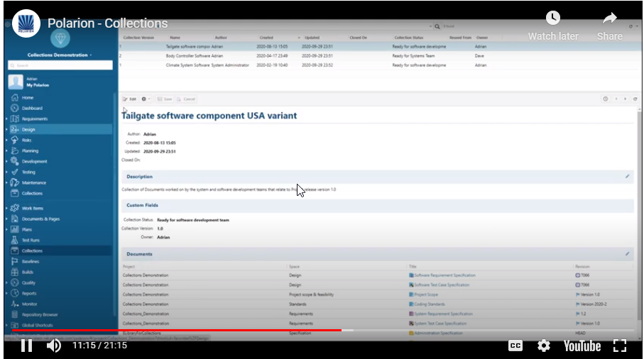
Task: Open the Project Scope document link
Action: coord(426,294)
